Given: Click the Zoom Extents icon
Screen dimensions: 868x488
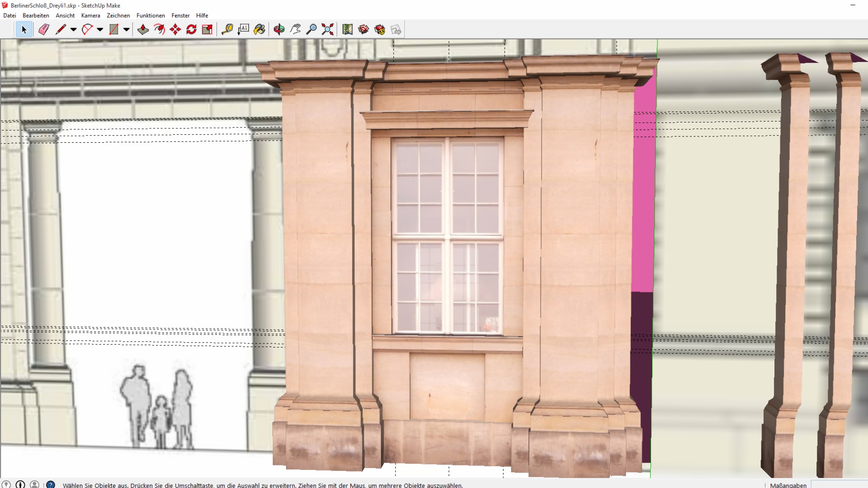Looking at the screenshot, I should [328, 30].
